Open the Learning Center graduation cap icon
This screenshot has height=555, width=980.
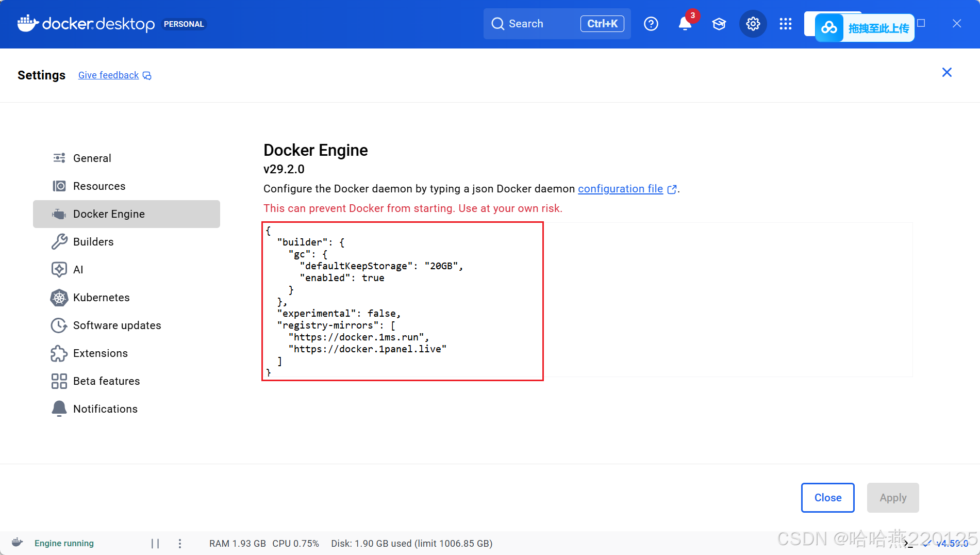pyautogui.click(x=719, y=24)
